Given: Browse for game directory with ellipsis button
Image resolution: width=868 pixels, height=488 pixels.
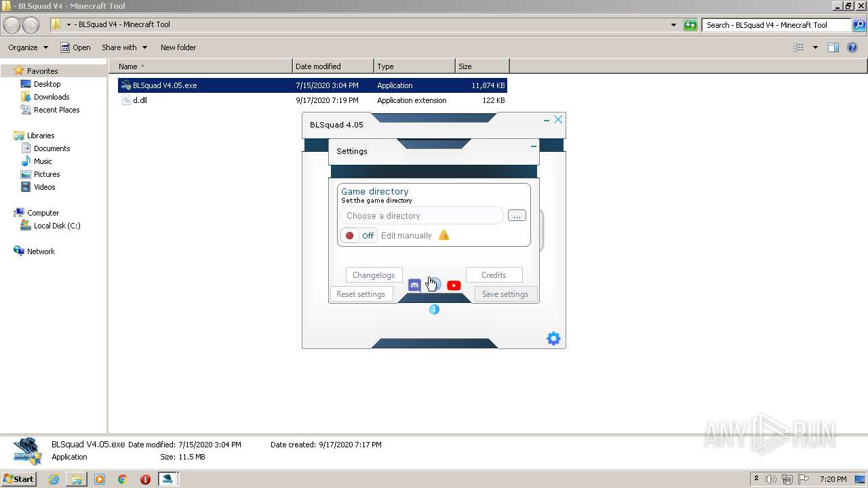Looking at the screenshot, I should (x=517, y=216).
